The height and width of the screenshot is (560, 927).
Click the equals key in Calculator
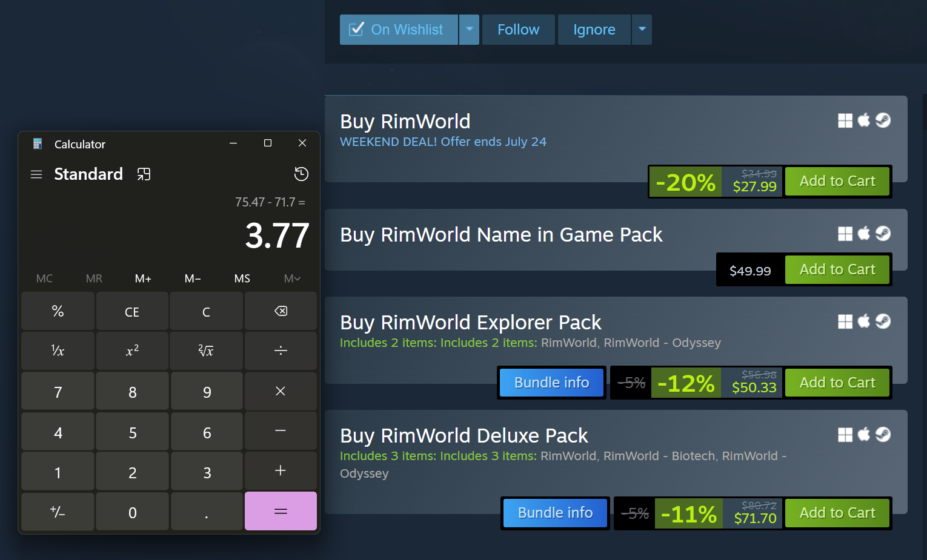click(x=281, y=511)
